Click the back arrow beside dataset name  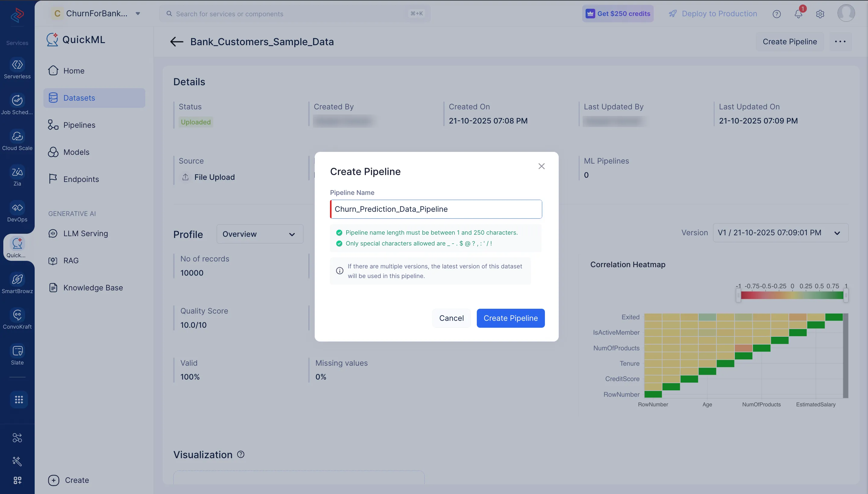pyautogui.click(x=177, y=42)
